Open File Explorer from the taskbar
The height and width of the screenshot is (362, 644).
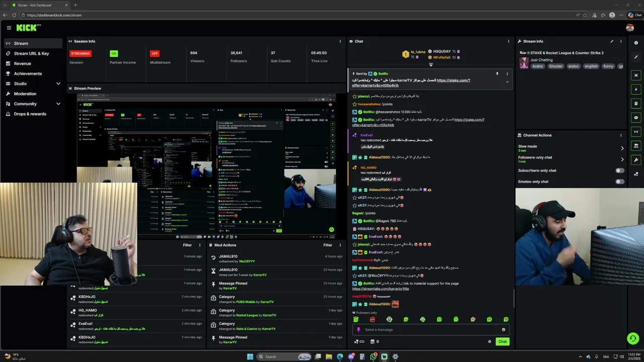[x=329, y=356]
